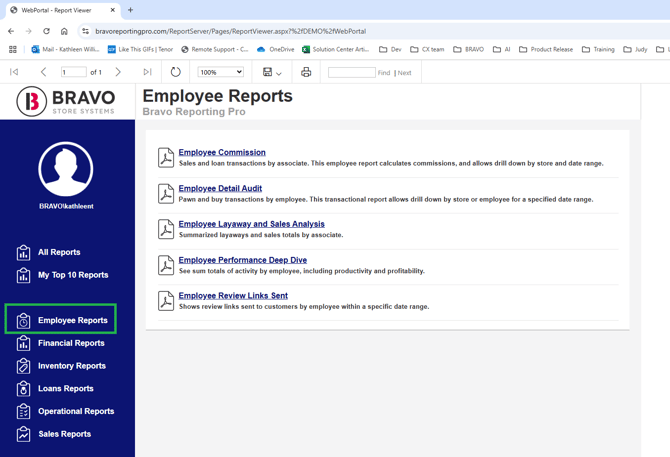This screenshot has width=670, height=457.
Task: Click the current page number field
Action: (x=73, y=72)
